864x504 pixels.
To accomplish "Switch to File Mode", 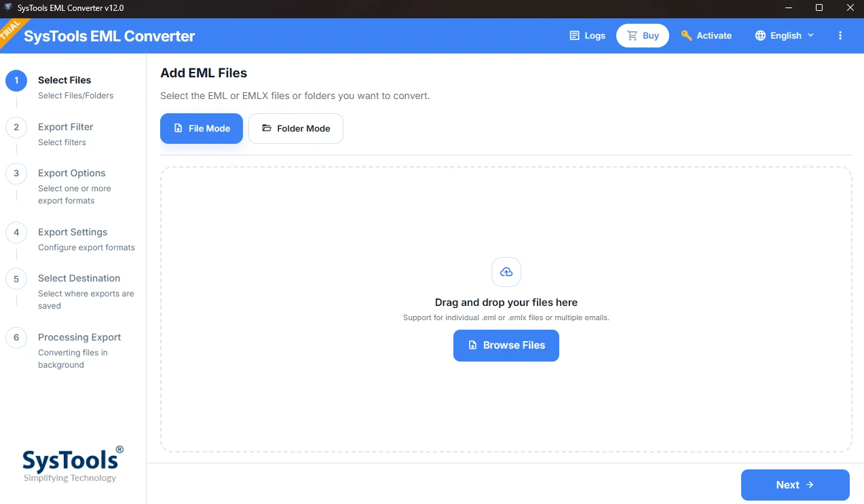I will [202, 128].
